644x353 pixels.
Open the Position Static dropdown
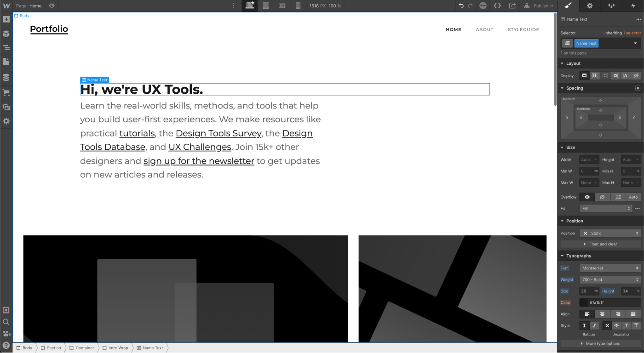pyautogui.click(x=610, y=233)
